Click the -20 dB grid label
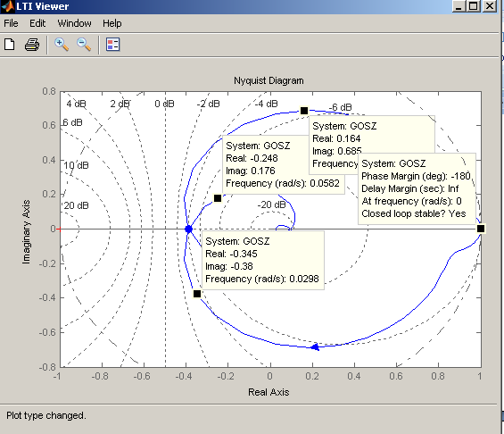 [271, 204]
